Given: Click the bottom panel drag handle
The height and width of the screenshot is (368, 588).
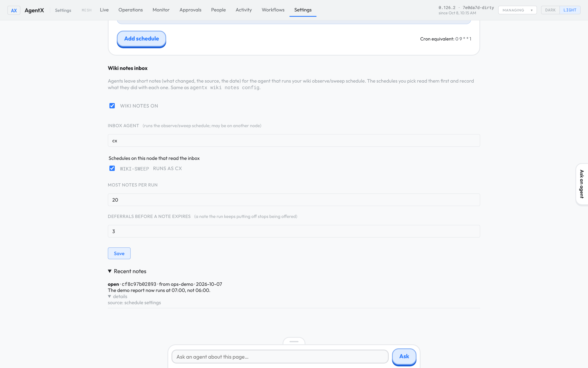Looking at the screenshot, I should point(294,341).
